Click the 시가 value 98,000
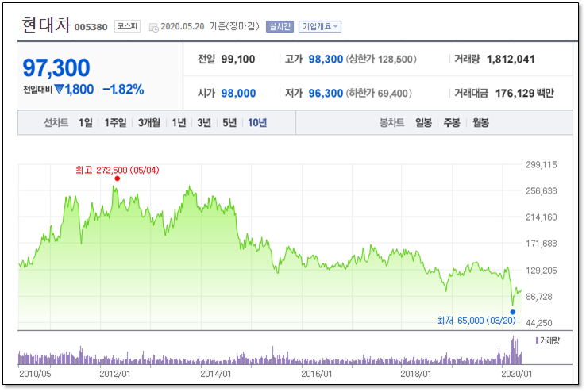The height and width of the screenshot is (392, 586). [x=238, y=93]
